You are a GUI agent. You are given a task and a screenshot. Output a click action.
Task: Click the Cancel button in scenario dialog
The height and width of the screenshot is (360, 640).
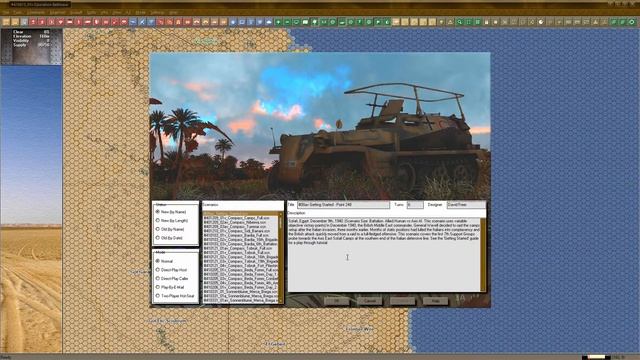369,301
